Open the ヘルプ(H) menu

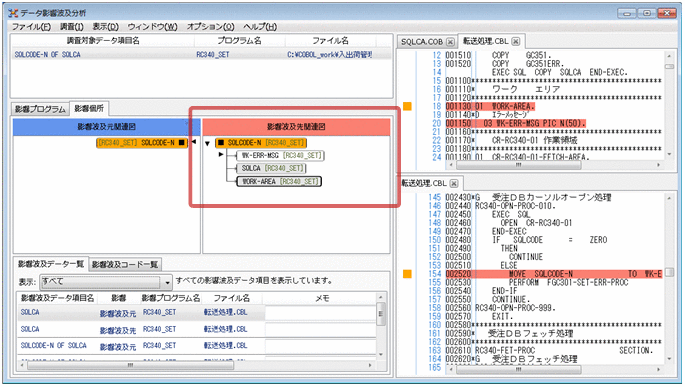pos(260,27)
